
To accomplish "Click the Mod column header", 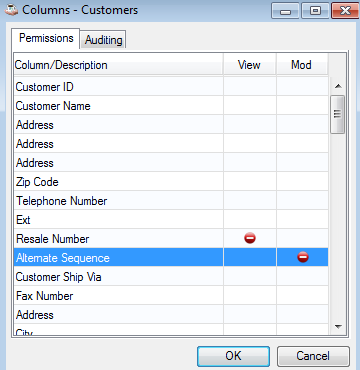I will pyautogui.click(x=302, y=65).
